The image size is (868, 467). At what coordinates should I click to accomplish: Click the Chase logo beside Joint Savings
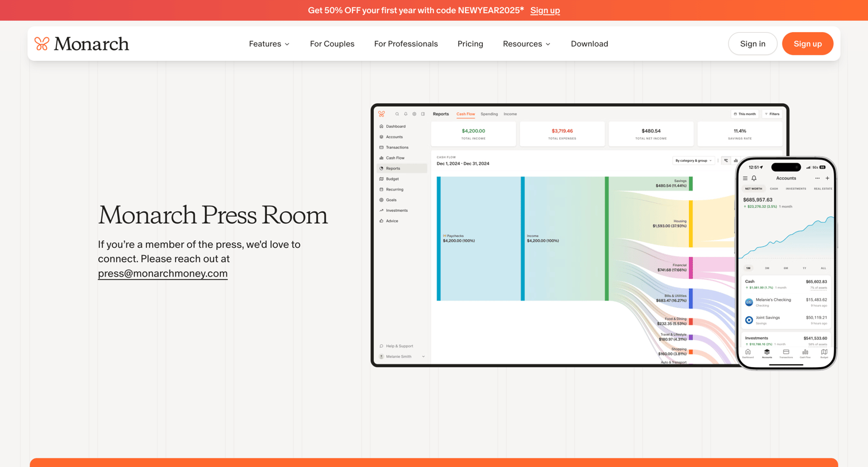749,320
